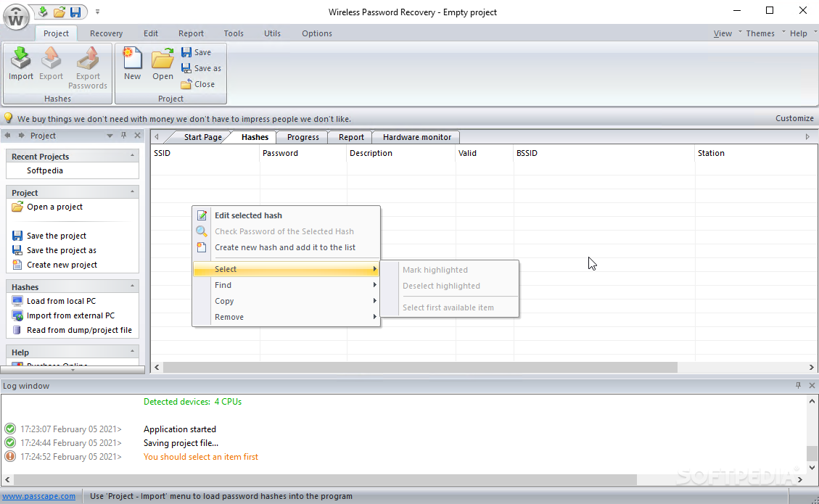Open the Hardware monitor tab
Viewport: 819px width, 504px height.
tap(417, 137)
